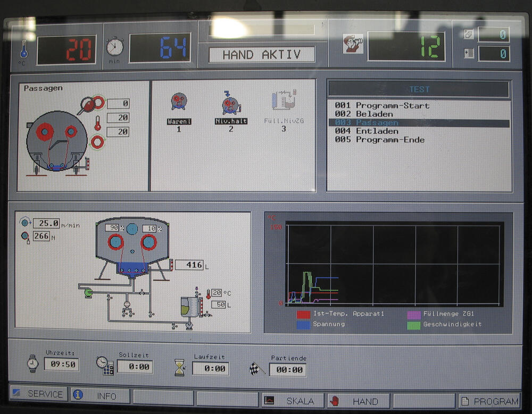
Task: Click the hourglass Laufzeit icon
Action: [x=179, y=367]
